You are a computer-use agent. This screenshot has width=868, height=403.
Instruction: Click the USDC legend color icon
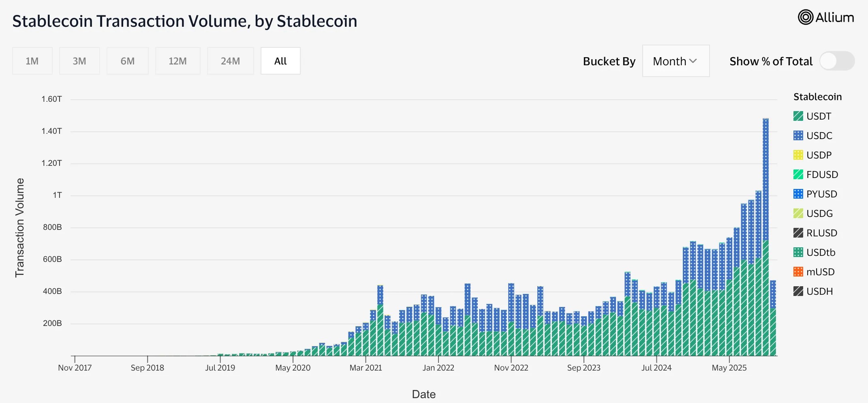point(797,135)
